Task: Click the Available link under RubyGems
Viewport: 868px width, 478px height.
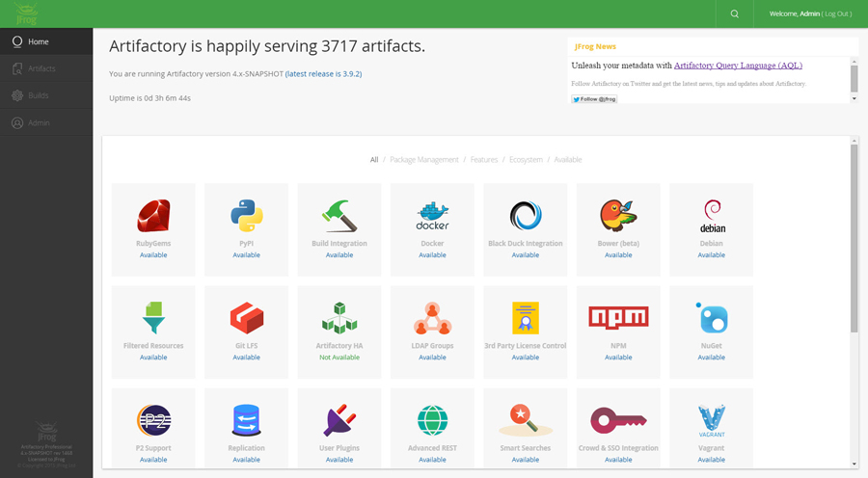Action: click(x=153, y=255)
